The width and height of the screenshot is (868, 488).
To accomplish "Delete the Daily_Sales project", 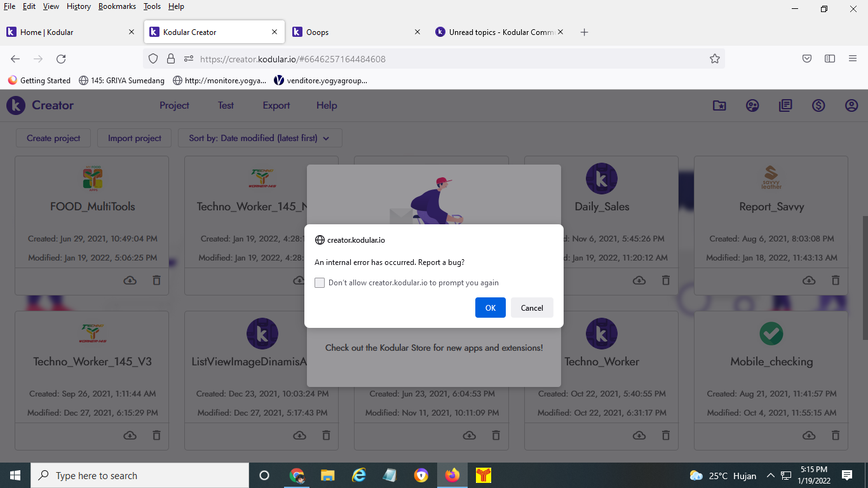I will point(666,280).
